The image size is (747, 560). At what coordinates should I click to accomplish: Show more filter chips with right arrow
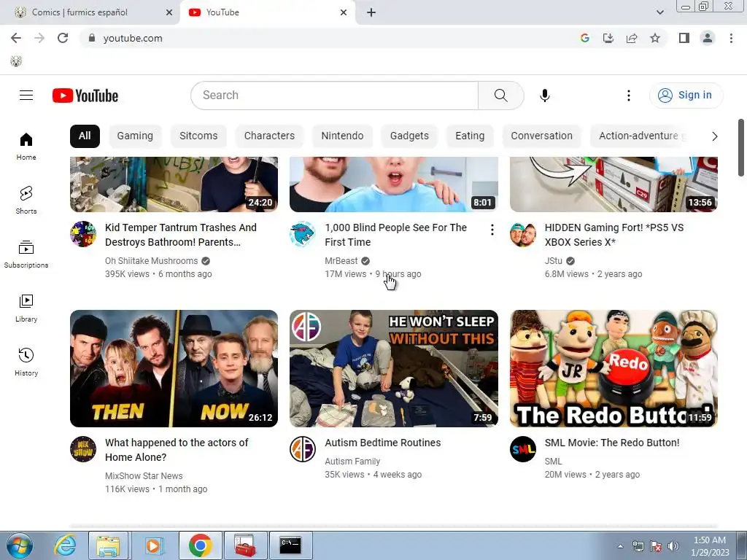click(714, 136)
